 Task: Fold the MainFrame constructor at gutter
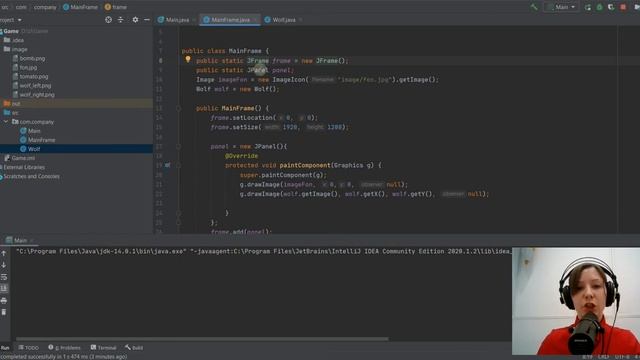tap(178, 108)
